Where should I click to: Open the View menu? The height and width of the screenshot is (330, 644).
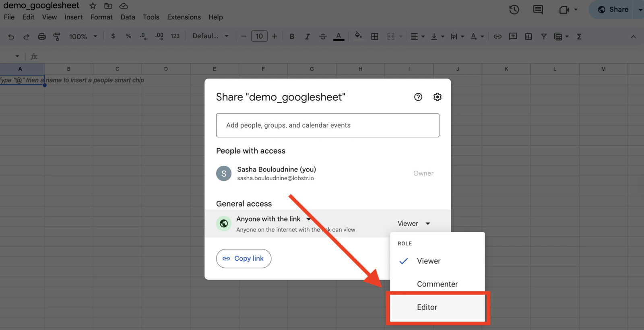click(x=50, y=17)
